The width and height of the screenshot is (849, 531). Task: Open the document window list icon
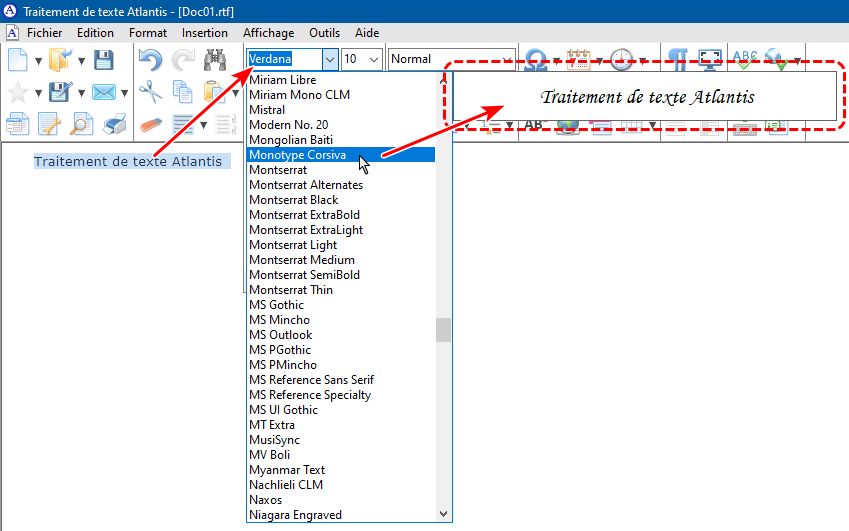(17, 124)
